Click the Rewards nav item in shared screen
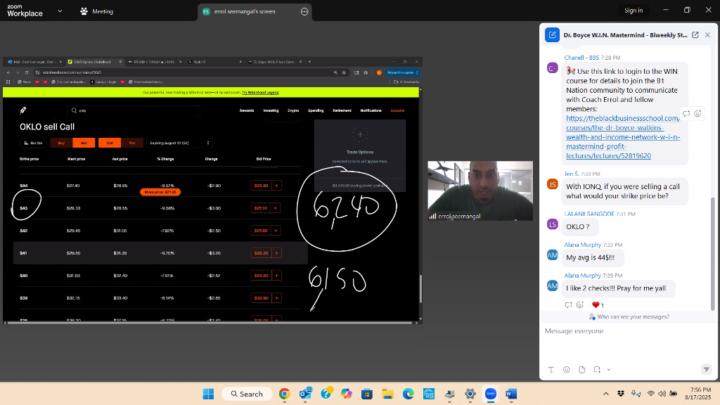Image resolution: width=720 pixels, height=405 pixels. [247, 111]
